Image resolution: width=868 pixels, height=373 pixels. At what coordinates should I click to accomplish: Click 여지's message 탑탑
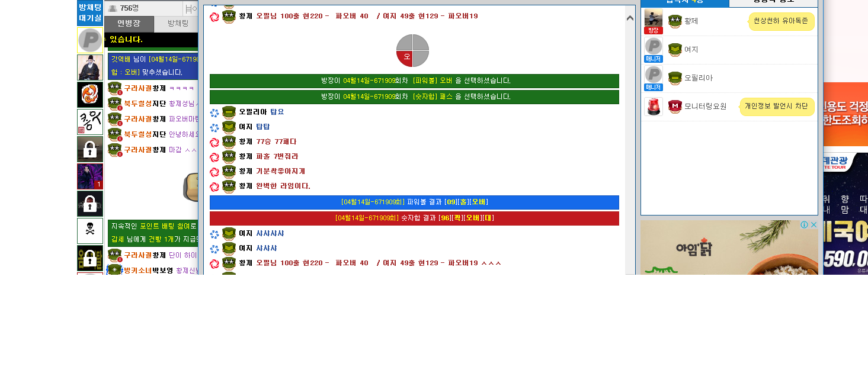tap(263, 127)
